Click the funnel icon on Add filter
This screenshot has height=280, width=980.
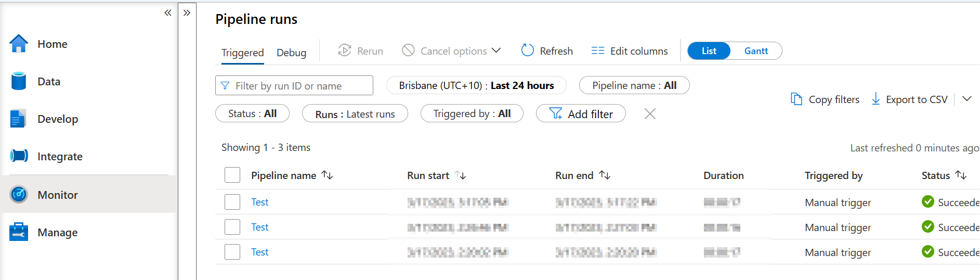tap(556, 113)
